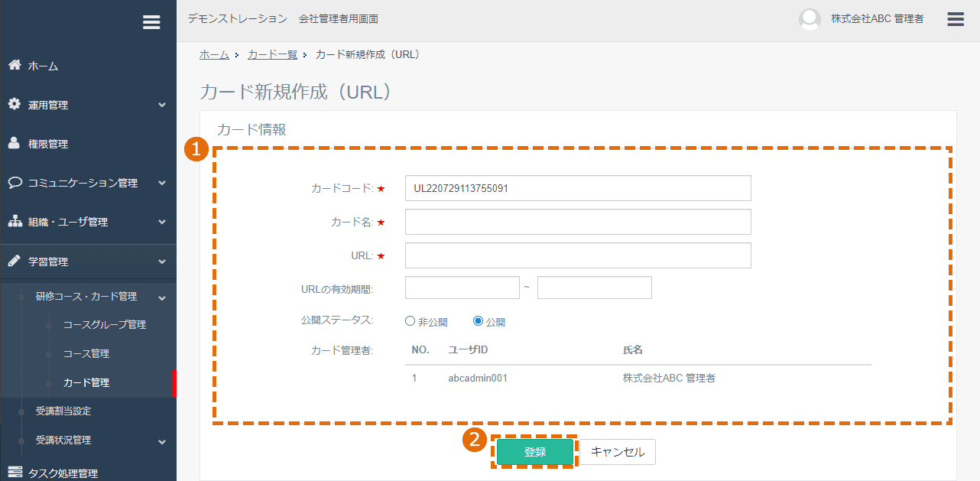Follow the ホーム breadcrumb link
The width and height of the screenshot is (980, 481).
pyautogui.click(x=214, y=54)
